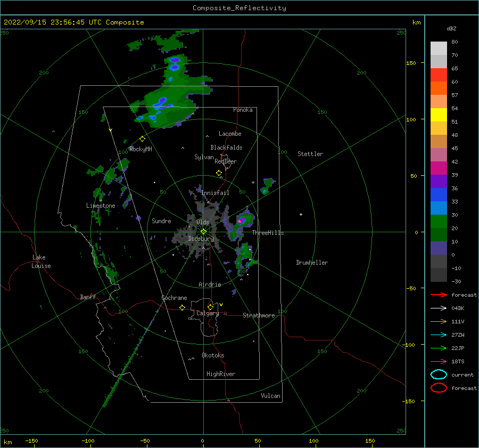The width and height of the screenshot is (479, 448).
Task: Click the dBZ legend heading
Action: [x=451, y=28]
